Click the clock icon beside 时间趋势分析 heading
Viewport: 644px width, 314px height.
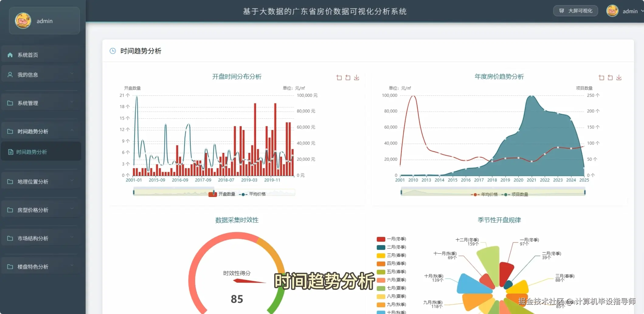(113, 51)
